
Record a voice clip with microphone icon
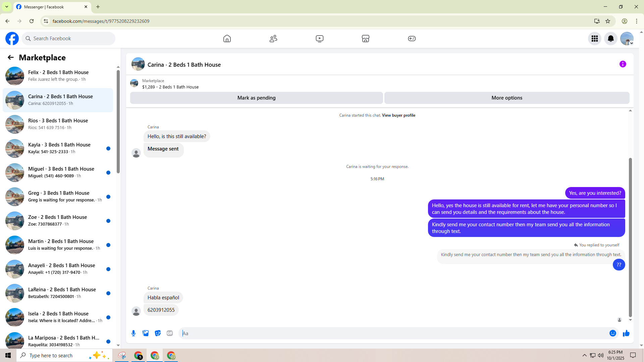(133, 333)
